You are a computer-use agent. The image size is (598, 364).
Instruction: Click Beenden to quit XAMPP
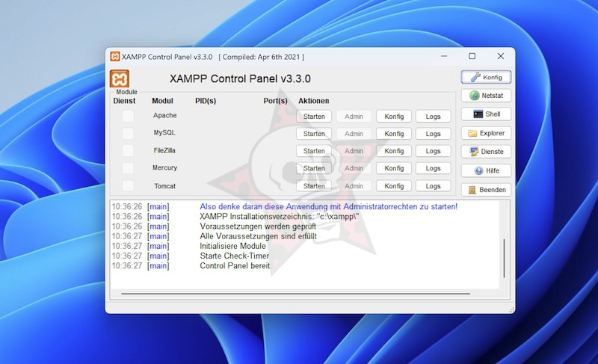[x=486, y=189]
